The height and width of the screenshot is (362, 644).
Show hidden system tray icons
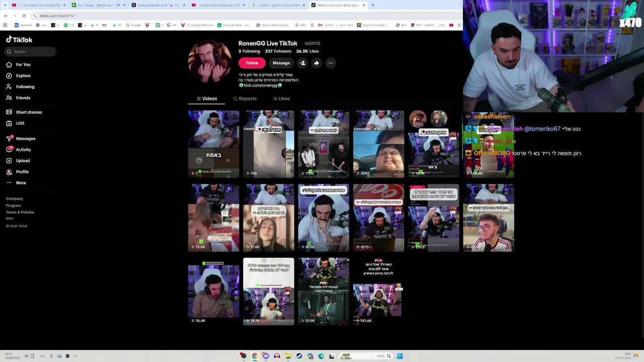[75, 356]
